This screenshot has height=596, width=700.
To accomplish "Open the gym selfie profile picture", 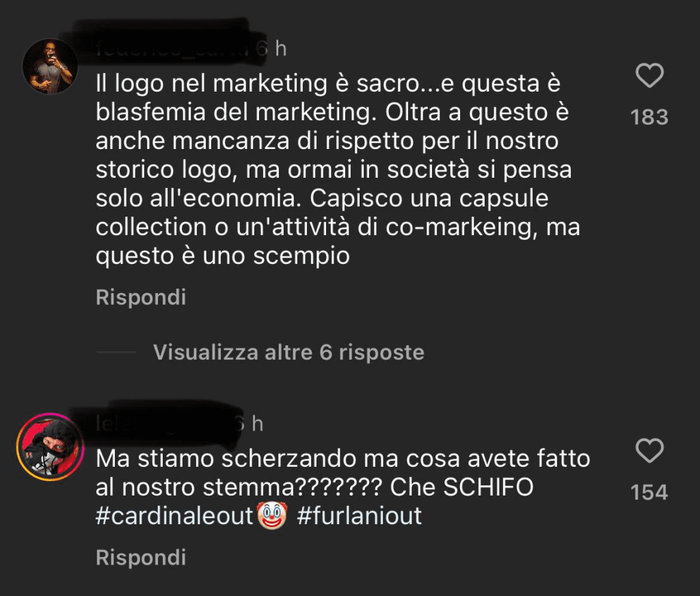I will 50,66.
